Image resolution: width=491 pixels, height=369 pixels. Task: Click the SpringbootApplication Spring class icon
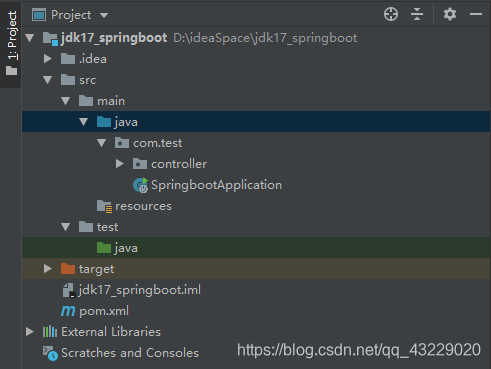[140, 185]
